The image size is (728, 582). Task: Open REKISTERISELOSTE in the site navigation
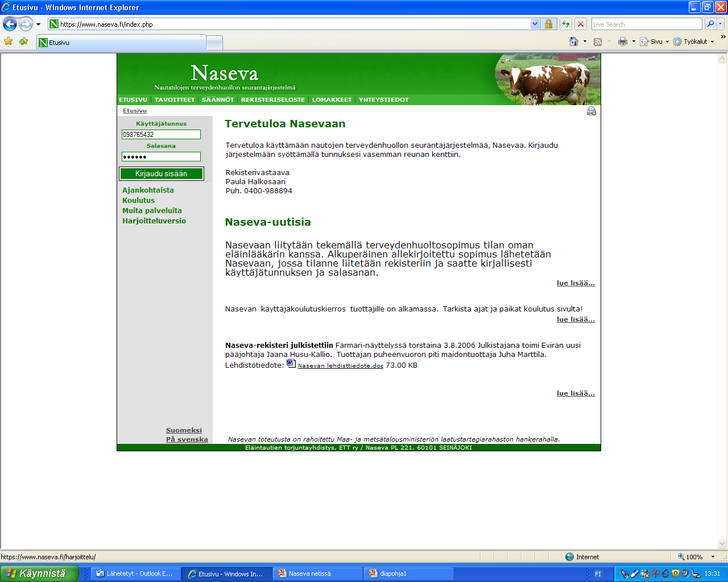tap(273, 99)
